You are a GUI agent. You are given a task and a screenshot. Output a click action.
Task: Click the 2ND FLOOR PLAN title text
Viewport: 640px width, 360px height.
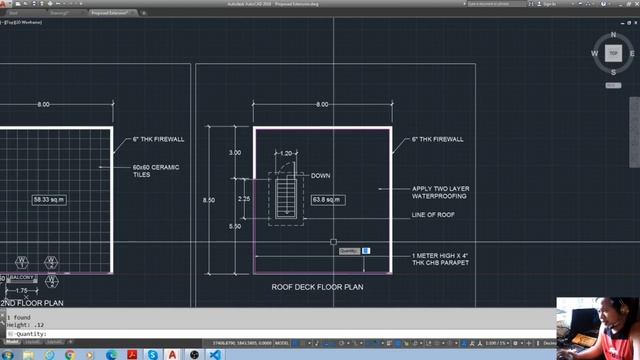coord(32,303)
